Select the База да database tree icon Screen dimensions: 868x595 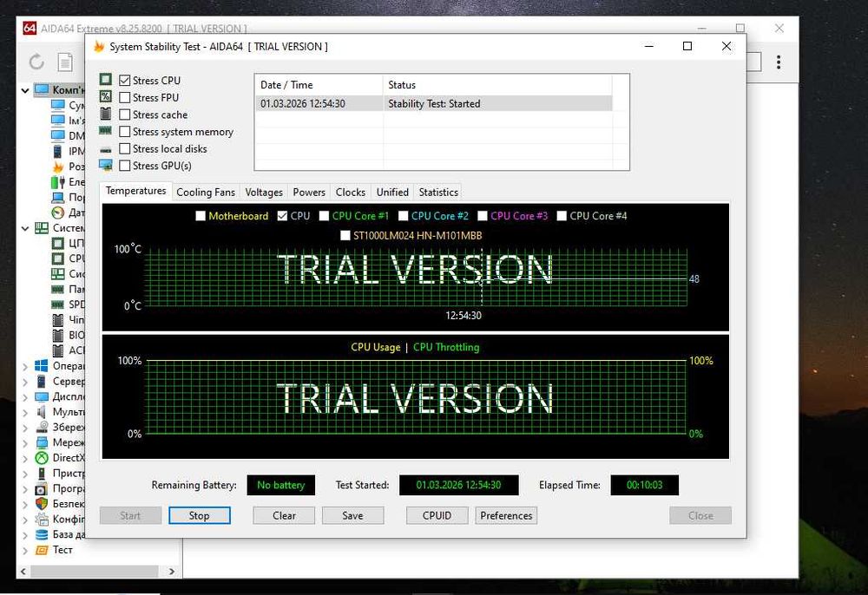click(42, 535)
